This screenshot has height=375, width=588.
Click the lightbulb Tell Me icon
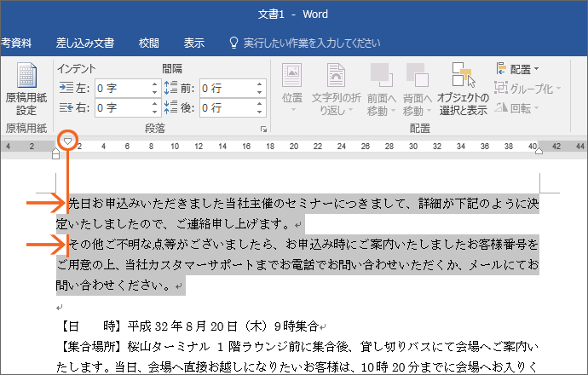tap(233, 43)
